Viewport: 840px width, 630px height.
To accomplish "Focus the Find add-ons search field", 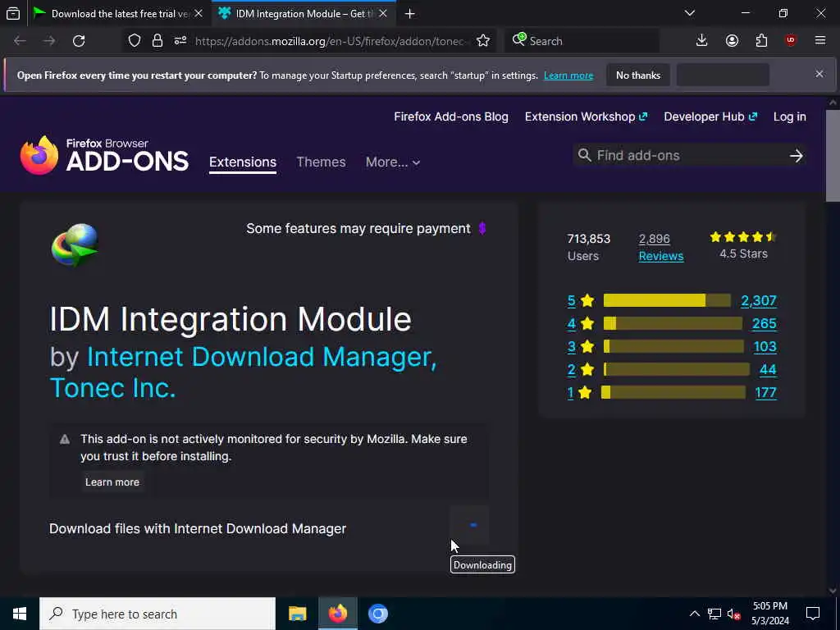I will (688, 155).
